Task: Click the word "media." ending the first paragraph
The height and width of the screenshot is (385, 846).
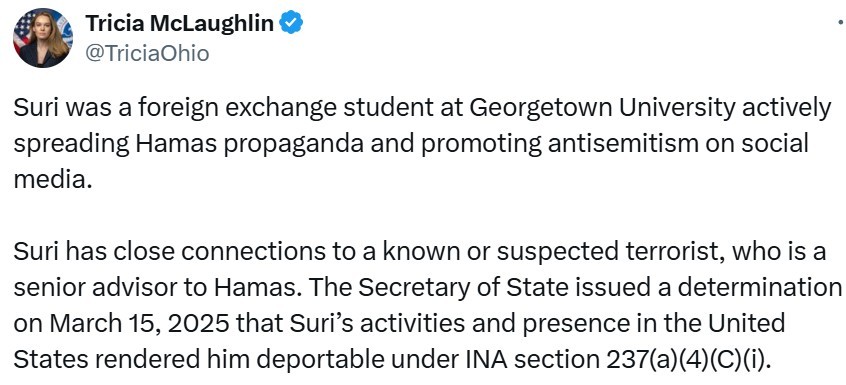Action: click(x=50, y=181)
